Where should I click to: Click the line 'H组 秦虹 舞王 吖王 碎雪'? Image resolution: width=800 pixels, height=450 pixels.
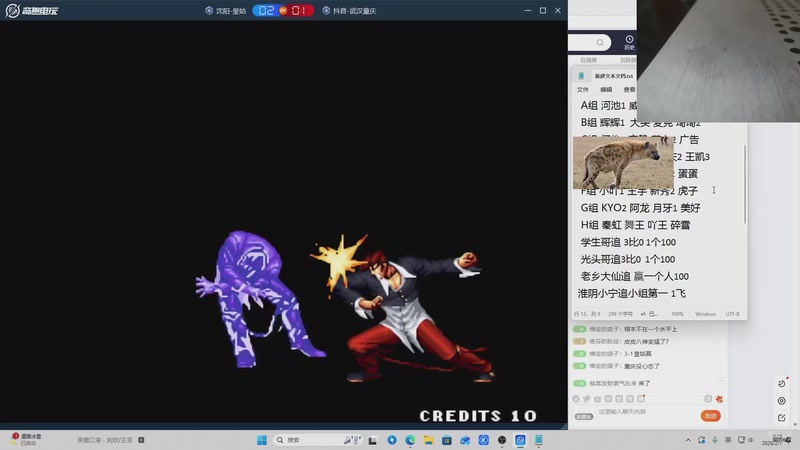click(635, 225)
